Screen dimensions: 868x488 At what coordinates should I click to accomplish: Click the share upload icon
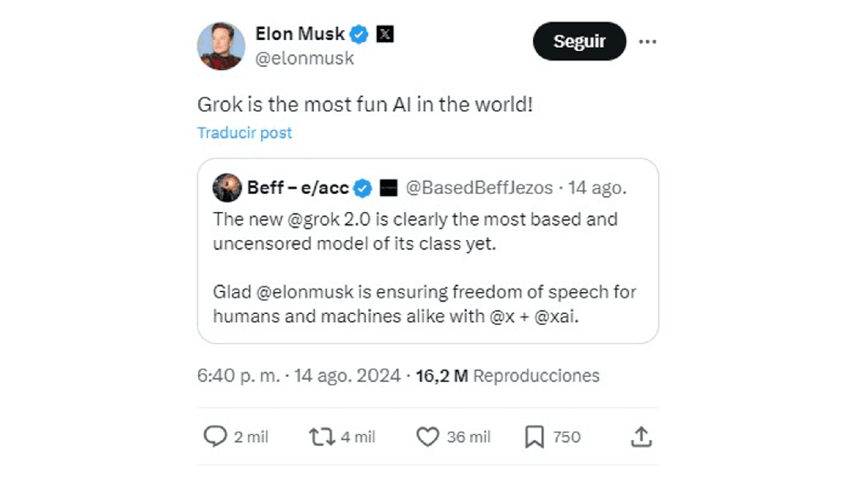pos(641,437)
